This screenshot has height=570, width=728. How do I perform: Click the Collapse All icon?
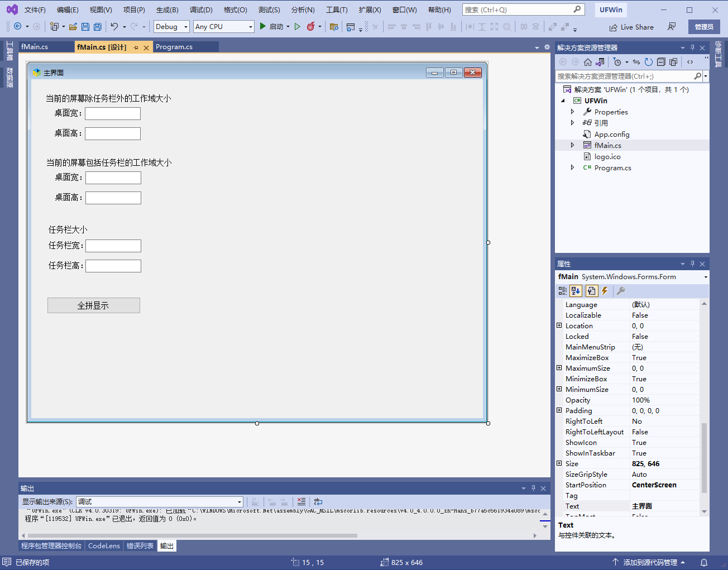tap(661, 62)
